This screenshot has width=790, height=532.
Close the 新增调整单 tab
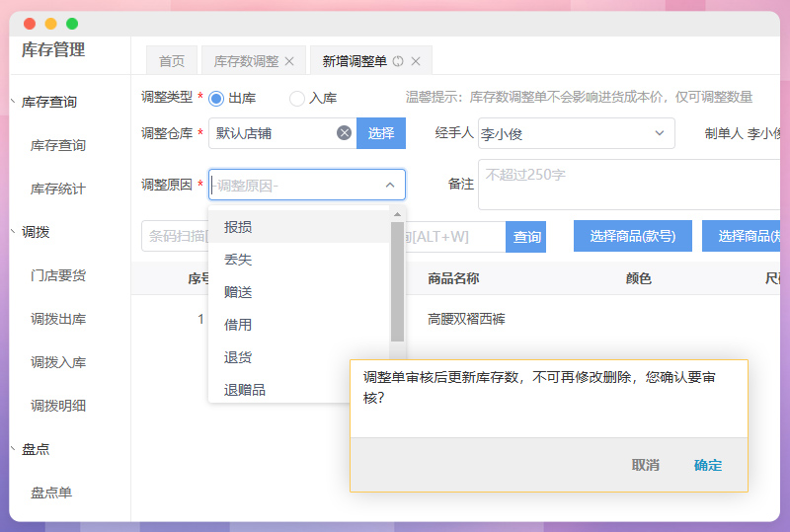pos(416,61)
